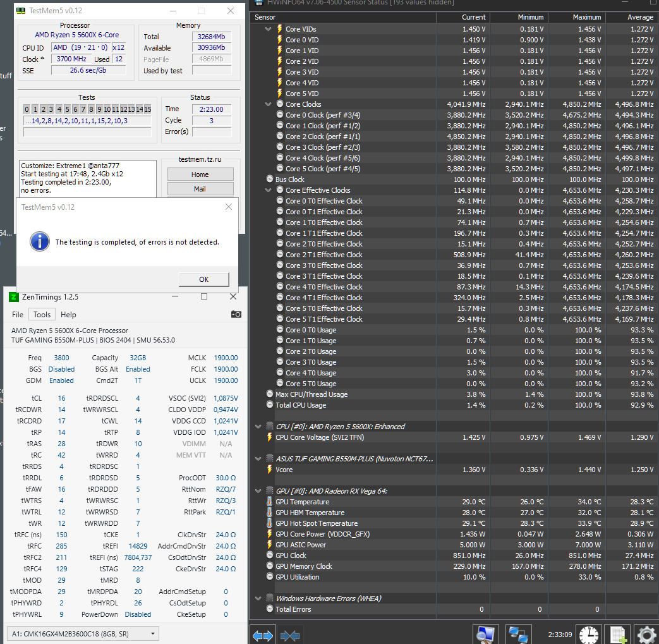
Task: Click ZenTimings tRFC value 285
Action: pos(61,546)
